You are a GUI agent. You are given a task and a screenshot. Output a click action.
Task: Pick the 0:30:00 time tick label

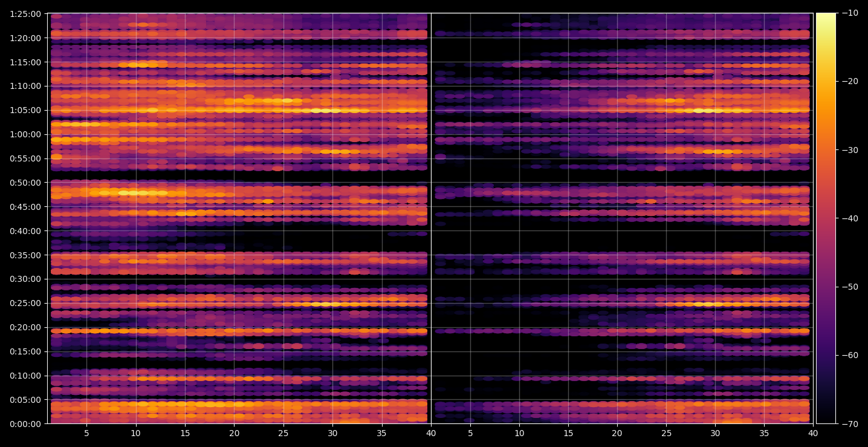tap(25, 279)
